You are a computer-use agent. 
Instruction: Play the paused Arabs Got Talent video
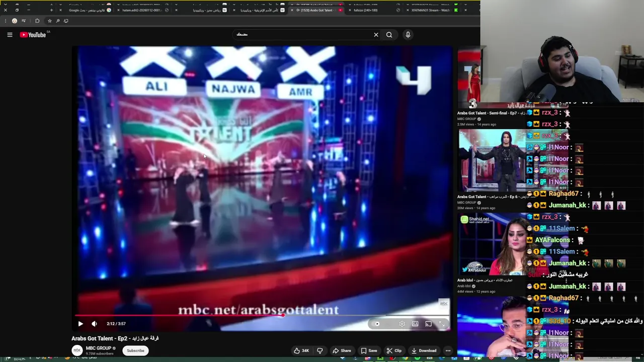pos(80,324)
